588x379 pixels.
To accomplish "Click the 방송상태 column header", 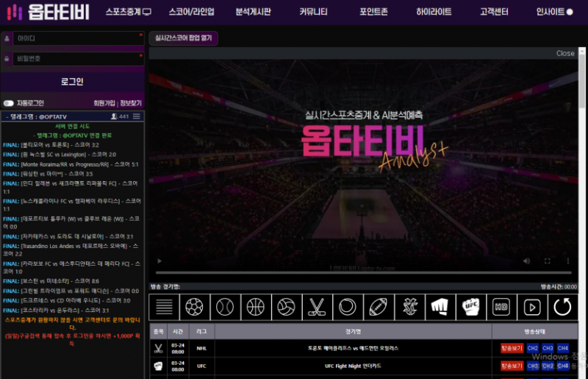I will [535, 331].
